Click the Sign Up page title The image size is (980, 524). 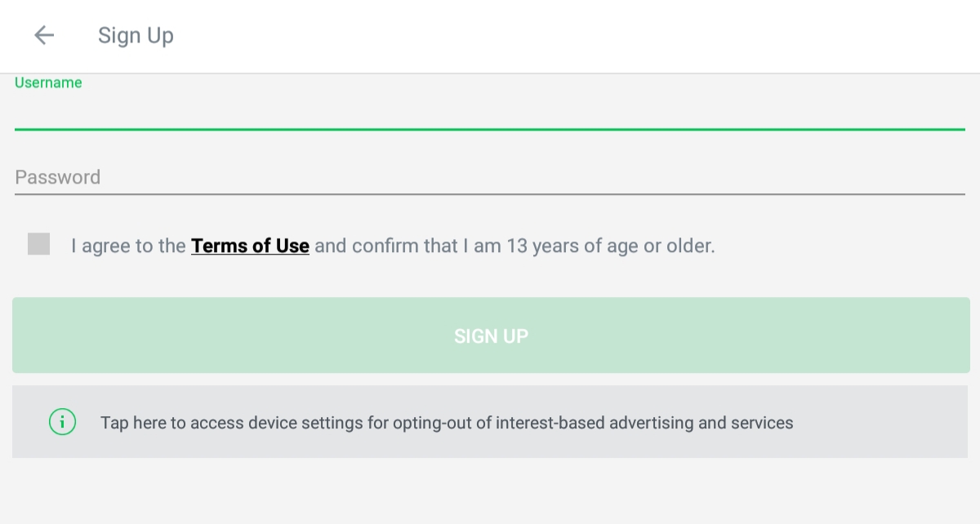(x=136, y=36)
